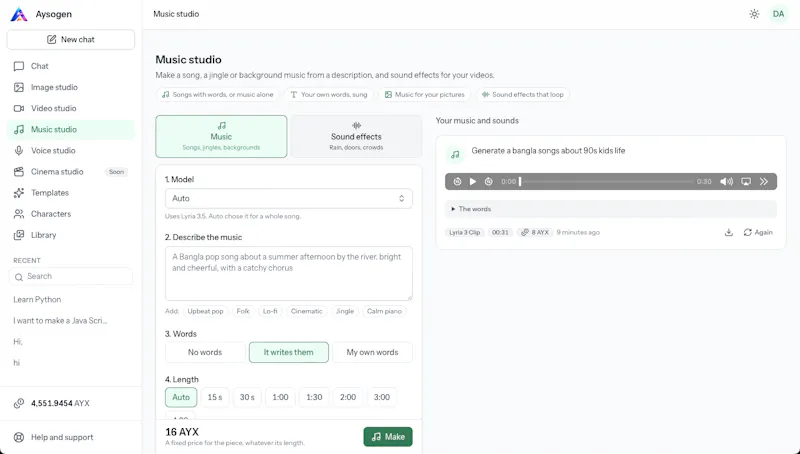Click the double chevron icon in the player
Image resolution: width=800 pixels, height=454 pixels.
tap(764, 182)
